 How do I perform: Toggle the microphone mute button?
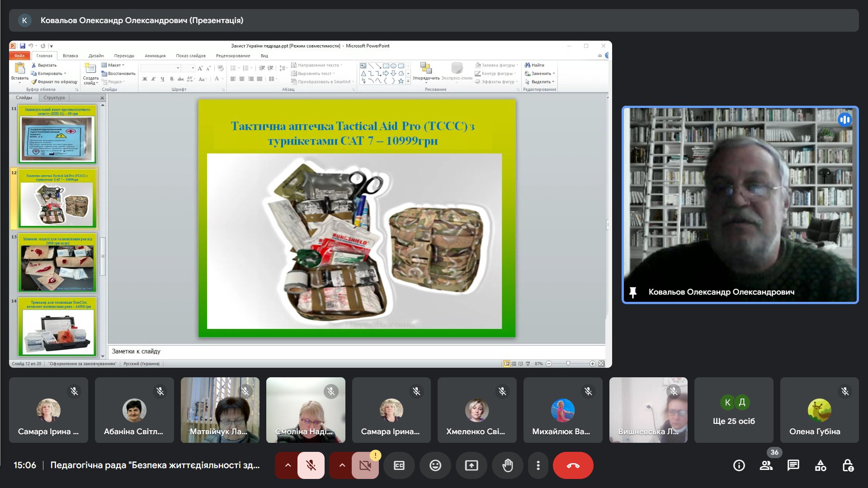click(311, 465)
